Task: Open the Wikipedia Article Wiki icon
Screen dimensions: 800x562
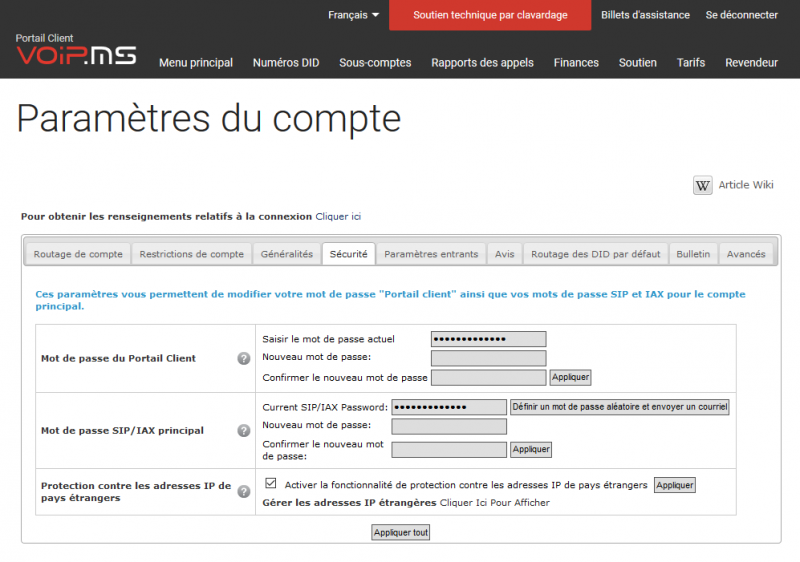Action: 703,185
